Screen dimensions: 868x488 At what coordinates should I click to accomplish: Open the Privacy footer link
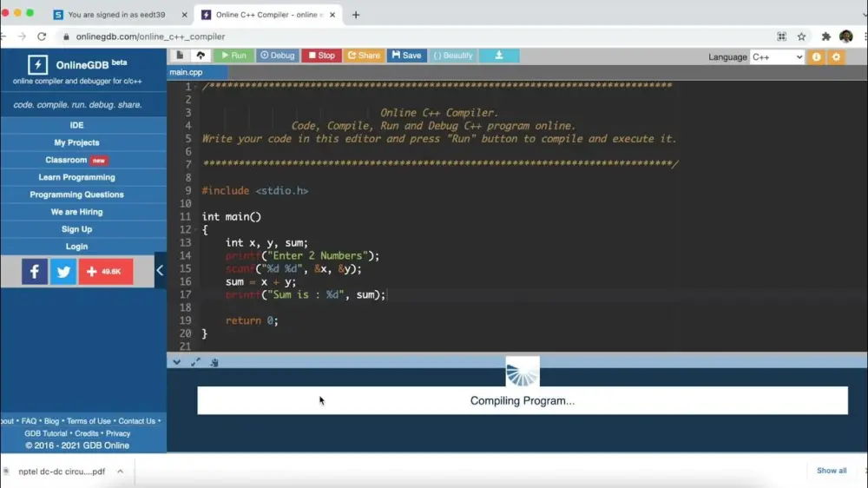pyautogui.click(x=118, y=433)
